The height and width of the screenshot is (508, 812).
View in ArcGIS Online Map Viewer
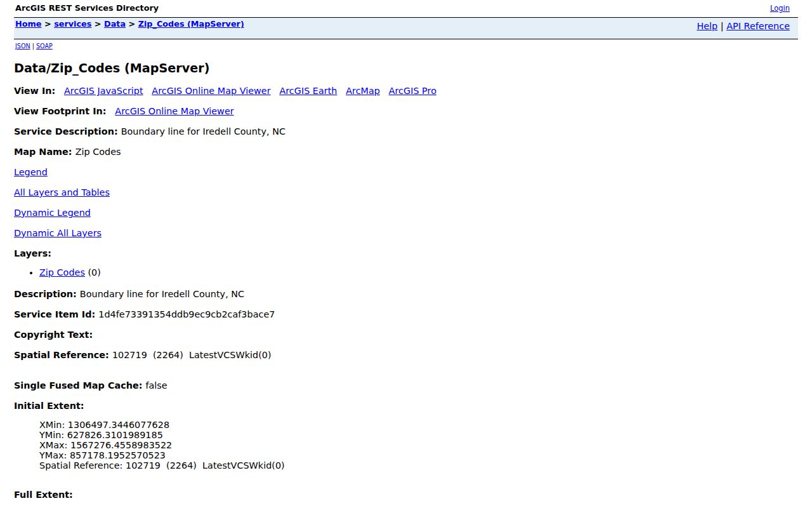[x=211, y=91]
